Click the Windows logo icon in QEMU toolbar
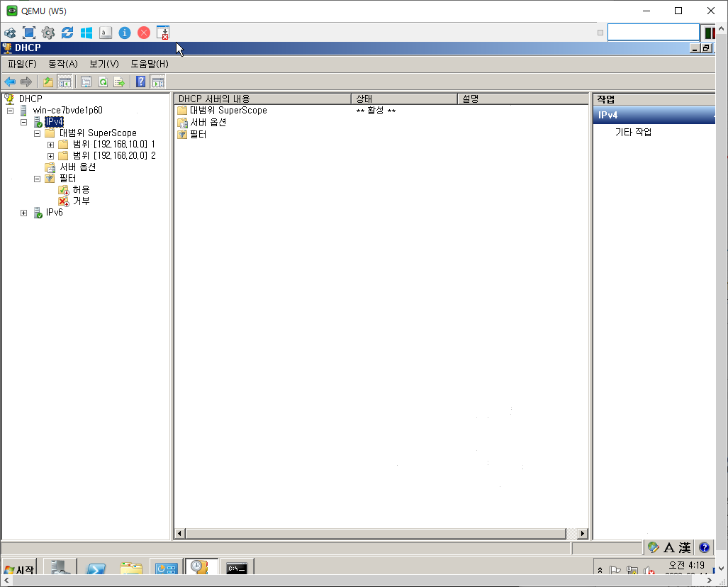 click(x=86, y=33)
